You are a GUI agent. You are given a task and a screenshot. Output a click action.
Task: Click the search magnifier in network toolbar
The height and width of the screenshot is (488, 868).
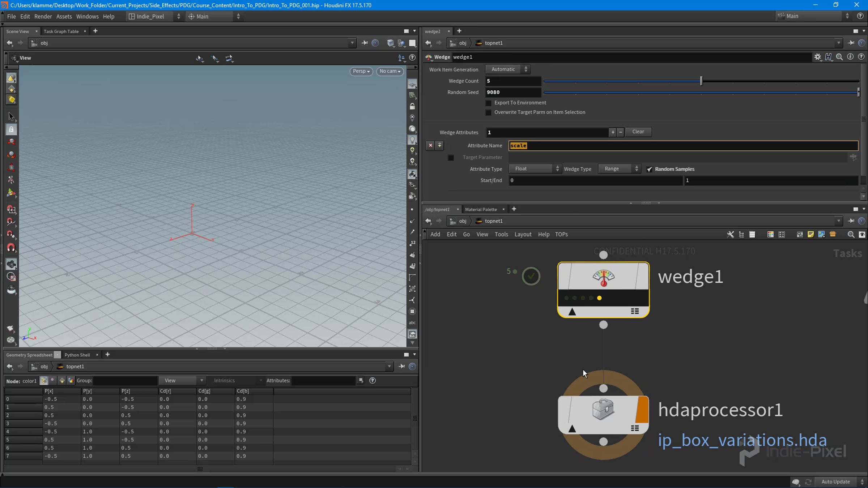pos(851,234)
